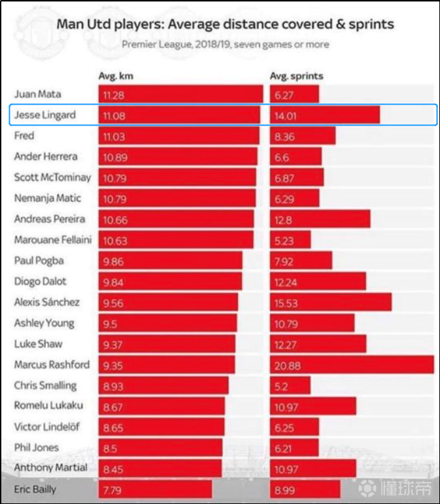Click the Premier League 2018/19 subtitle
Viewport: 440px width, 504px height.
coord(225,44)
